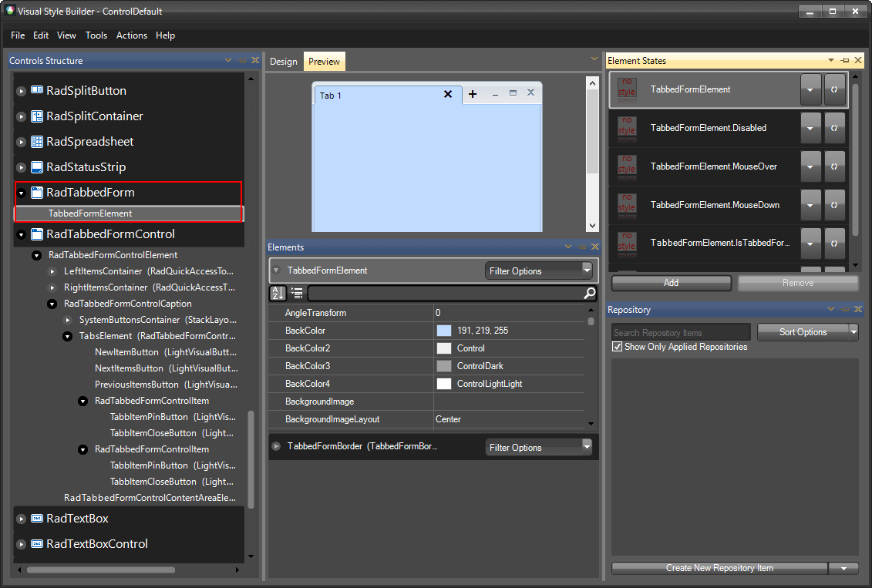Switch to the Design tab
This screenshot has height=588, width=872.
(x=284, y=62)
